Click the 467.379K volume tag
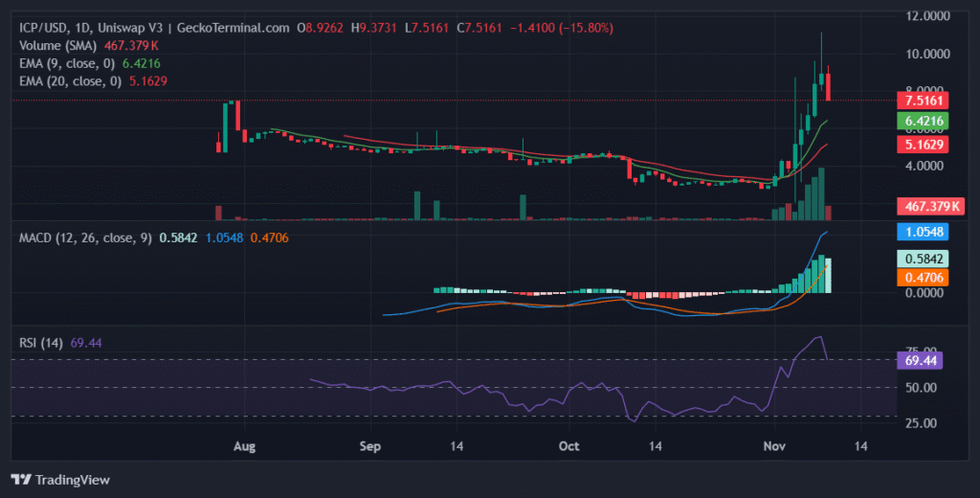This screenshot has height=498, width=980. pyautogui.click(x=930, y=206)
